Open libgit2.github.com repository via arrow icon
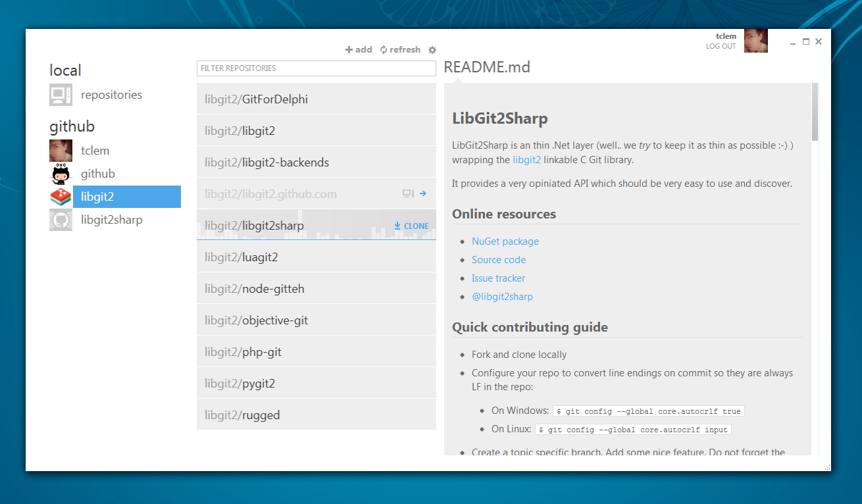 point(423,193)
